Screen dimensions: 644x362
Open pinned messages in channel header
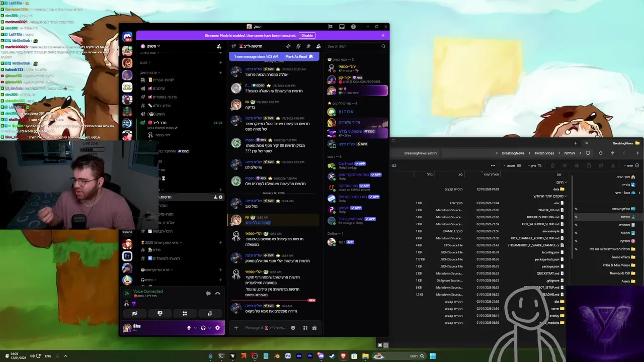point(308,46)
